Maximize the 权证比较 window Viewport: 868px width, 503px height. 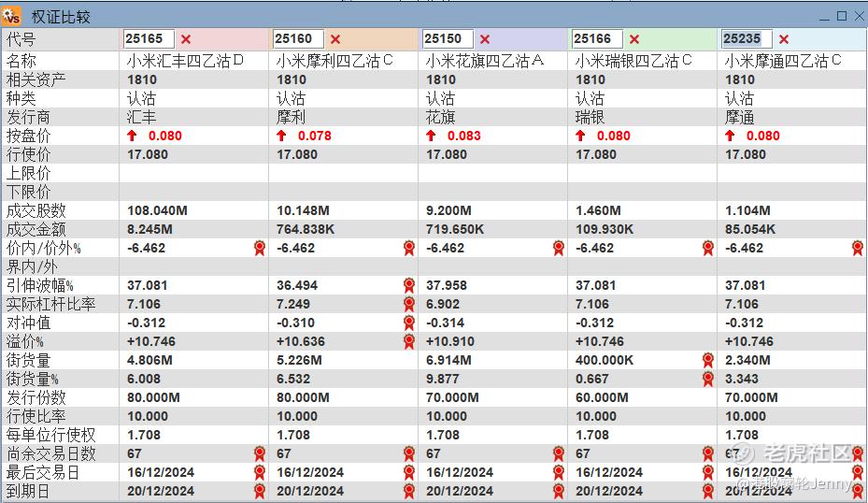point(842,16)
